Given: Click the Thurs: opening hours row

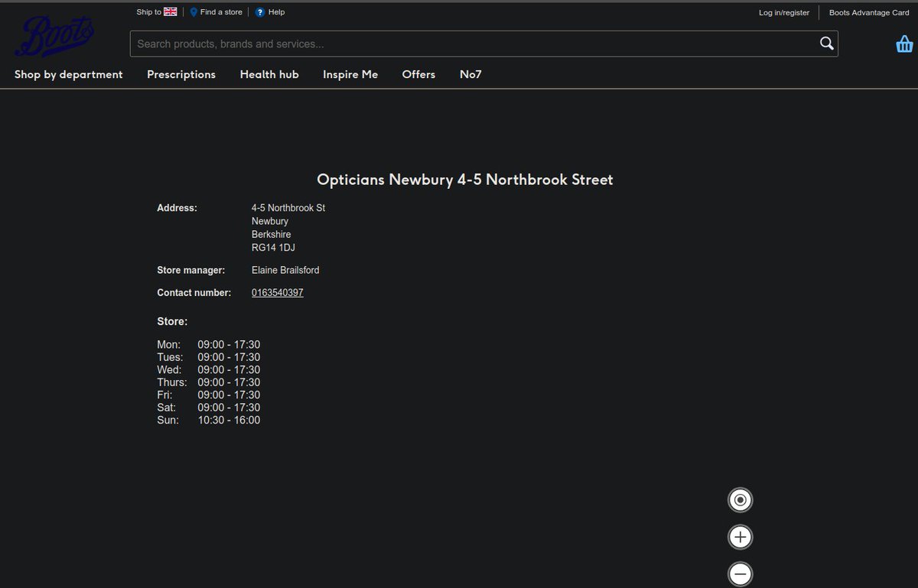Looking at the screenshot, I should coord(209,382).
